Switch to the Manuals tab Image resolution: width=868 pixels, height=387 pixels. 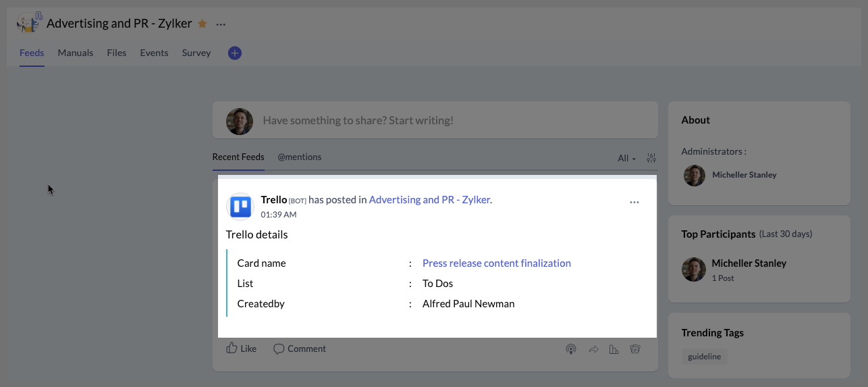(x=76, y=53)
